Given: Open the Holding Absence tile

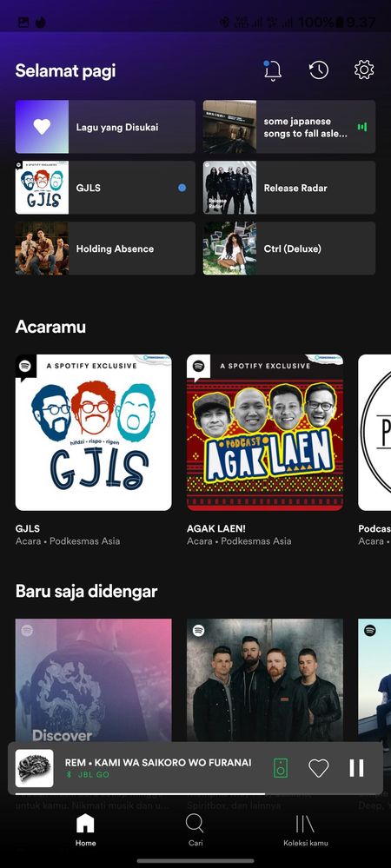Looking at the screenshot, I should [105, 248].
